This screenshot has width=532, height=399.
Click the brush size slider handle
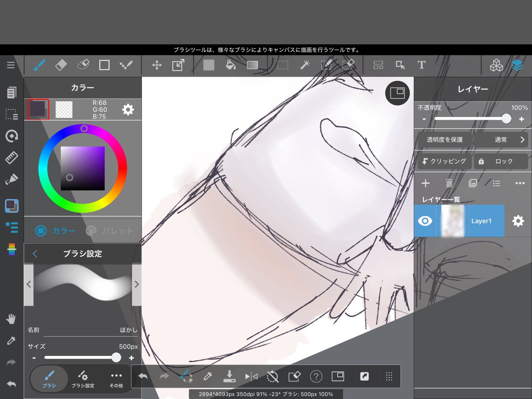[116, 357]
